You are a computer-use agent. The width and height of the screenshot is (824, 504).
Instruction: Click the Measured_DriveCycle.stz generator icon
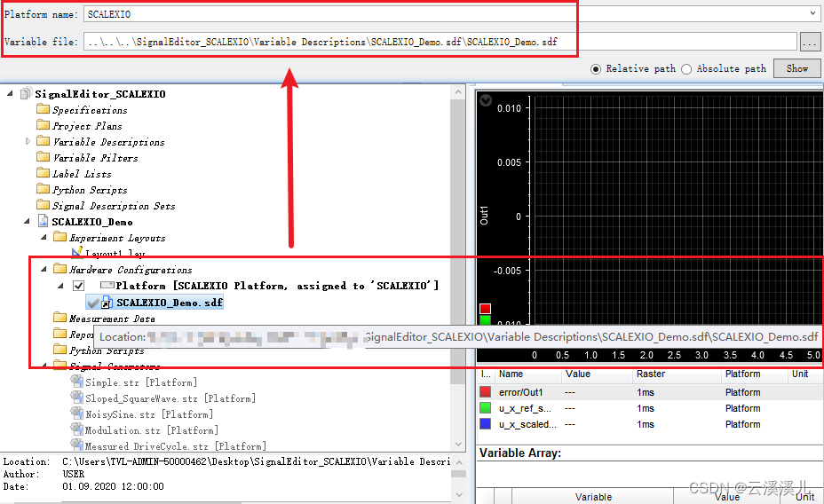[76, 445]
